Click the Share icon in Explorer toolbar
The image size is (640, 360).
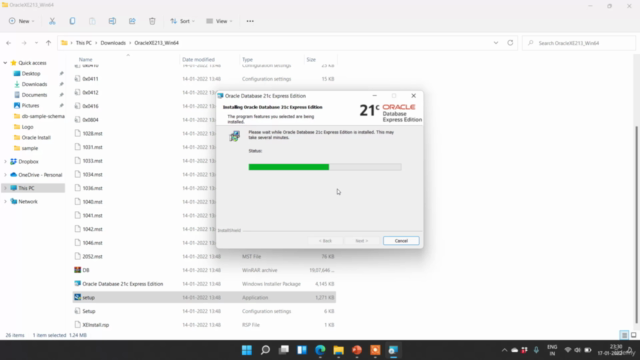[x=132, y=21]
